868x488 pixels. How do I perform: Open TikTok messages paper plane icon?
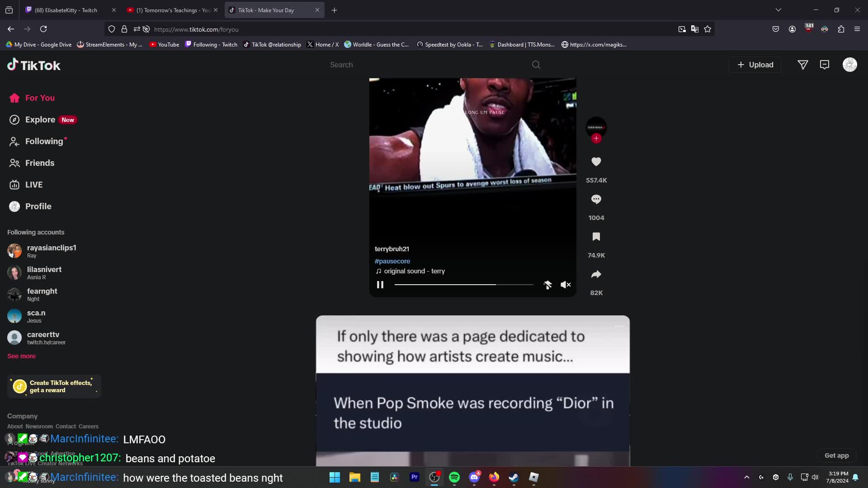pyautogui.click(x=803, y=65)
